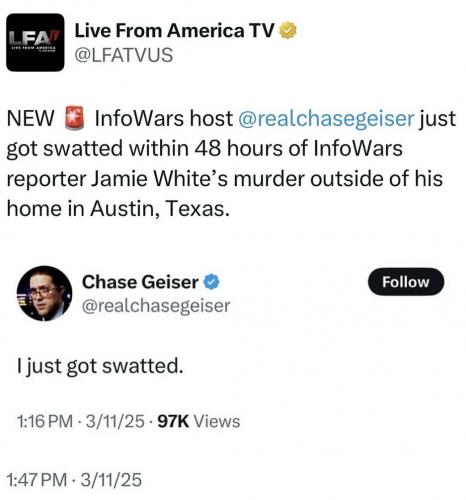466x500 pixels.
Task: Click the red siren emoji
Action: tap(74, 118)
